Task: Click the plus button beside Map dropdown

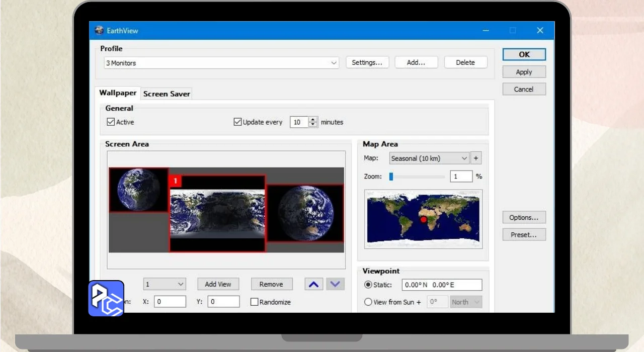Action: [476, 158]
